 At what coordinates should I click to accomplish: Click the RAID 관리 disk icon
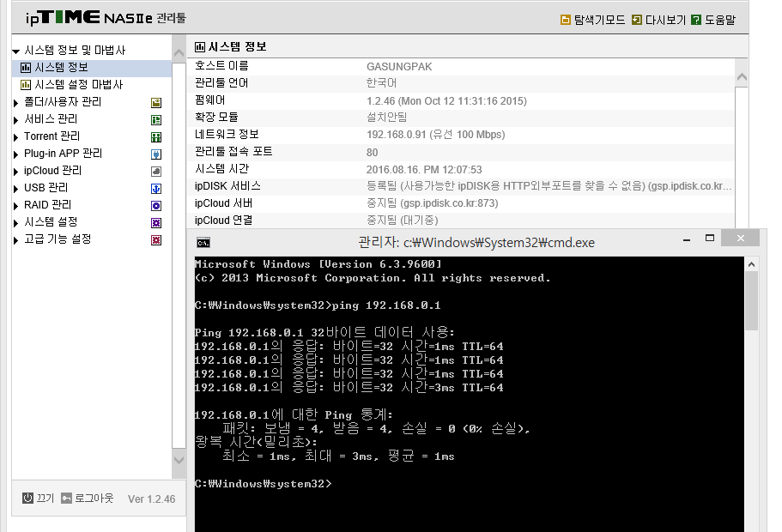tap(156, 206)
